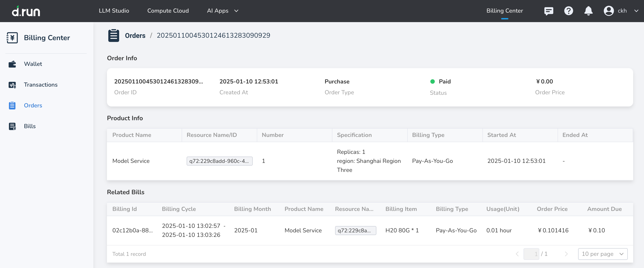Viewport: 644px width, 268px height.
Task: Click resource tag q72:229c8a... in Related Bills
Action: pos(355,231)
